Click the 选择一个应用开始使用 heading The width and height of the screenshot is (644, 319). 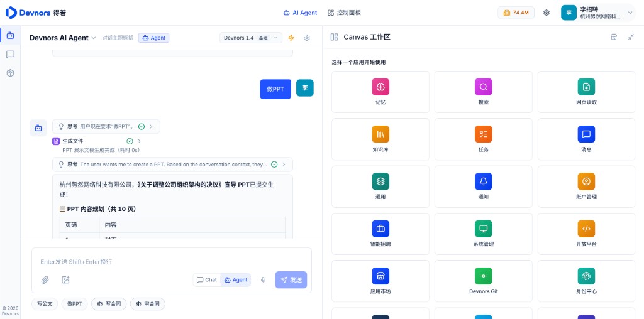point(358,62)
